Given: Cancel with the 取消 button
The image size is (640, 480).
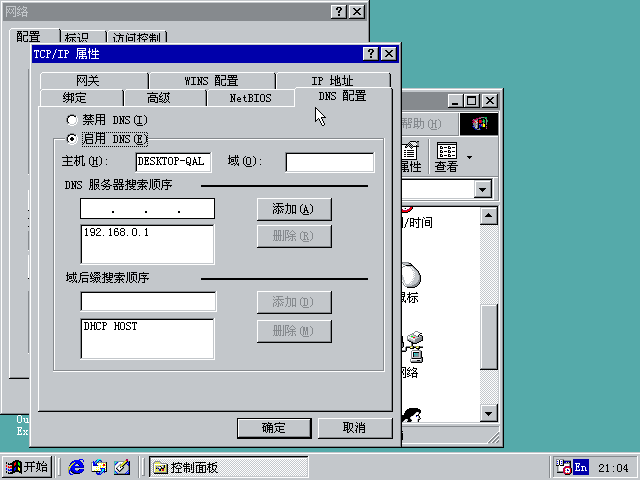Looking at the screenshot, I should 355,428.
